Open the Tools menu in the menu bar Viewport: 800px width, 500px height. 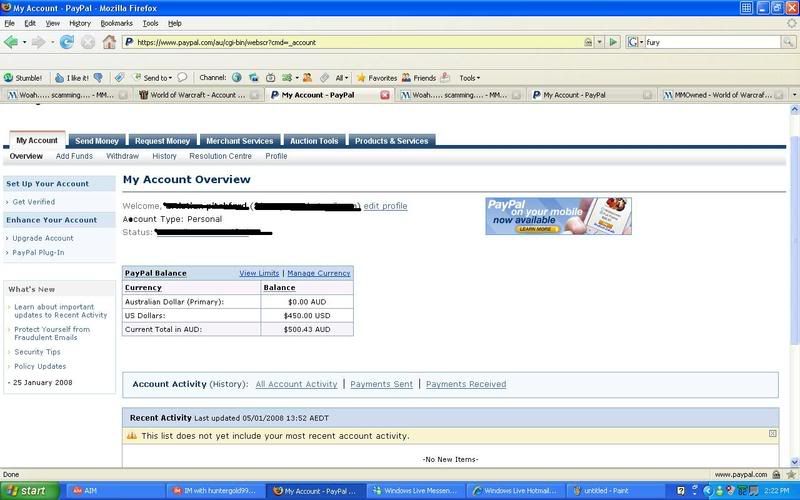pos(150,23)
